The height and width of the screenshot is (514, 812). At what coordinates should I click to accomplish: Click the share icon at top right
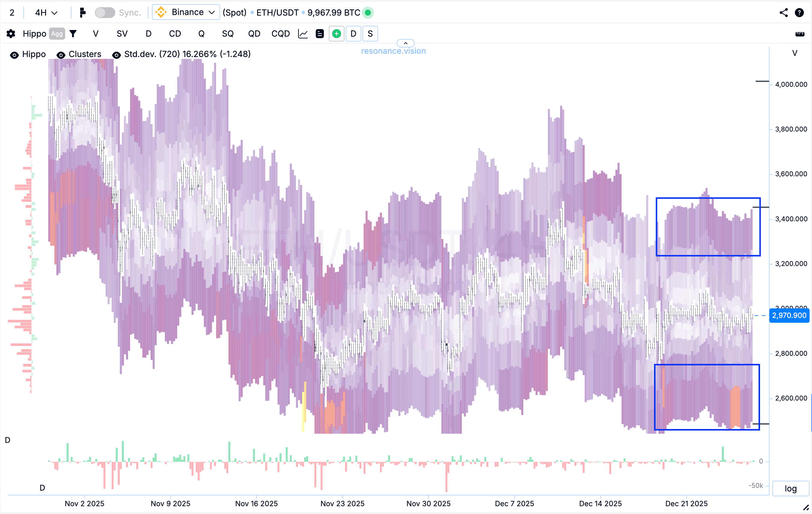pos(783,13)
